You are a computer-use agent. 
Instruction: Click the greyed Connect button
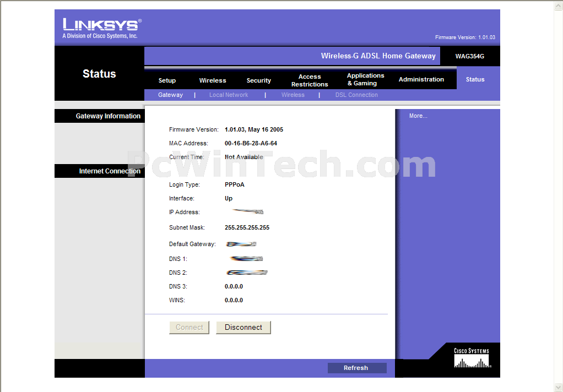tap(189, 328)
